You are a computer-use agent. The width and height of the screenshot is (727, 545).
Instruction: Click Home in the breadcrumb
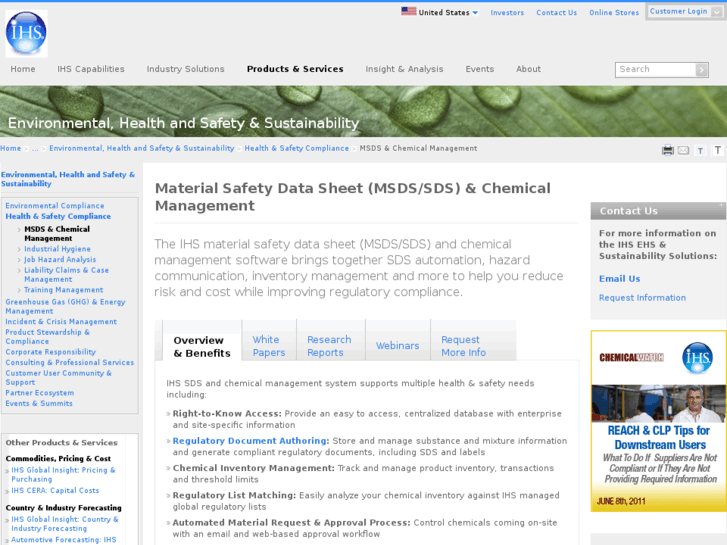[x=11, y=148]
